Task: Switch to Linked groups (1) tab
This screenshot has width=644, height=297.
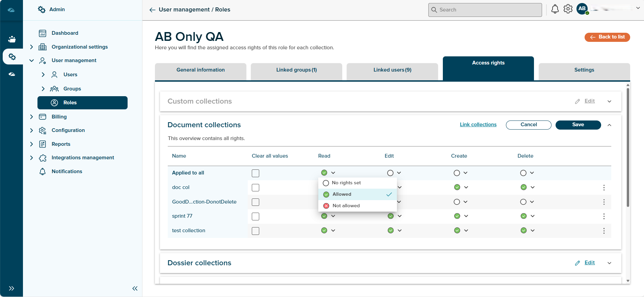Action: (x=296, y=72)
